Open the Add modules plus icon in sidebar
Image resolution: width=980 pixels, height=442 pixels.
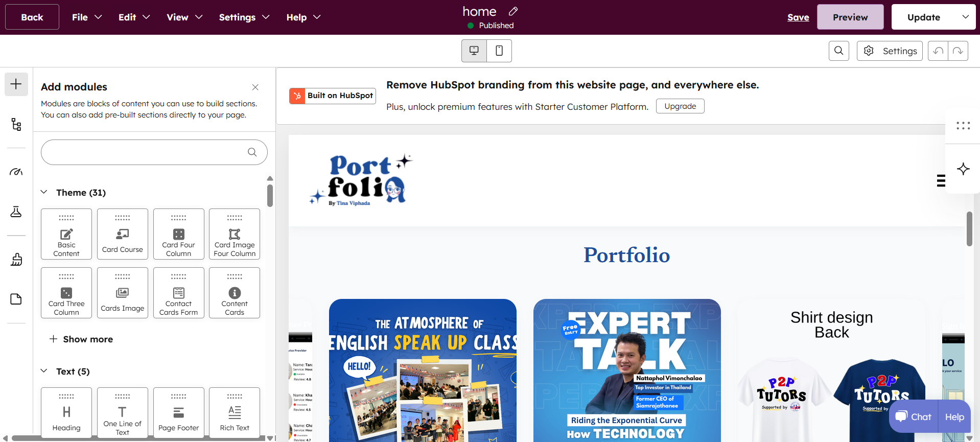(x=16, y=84)
